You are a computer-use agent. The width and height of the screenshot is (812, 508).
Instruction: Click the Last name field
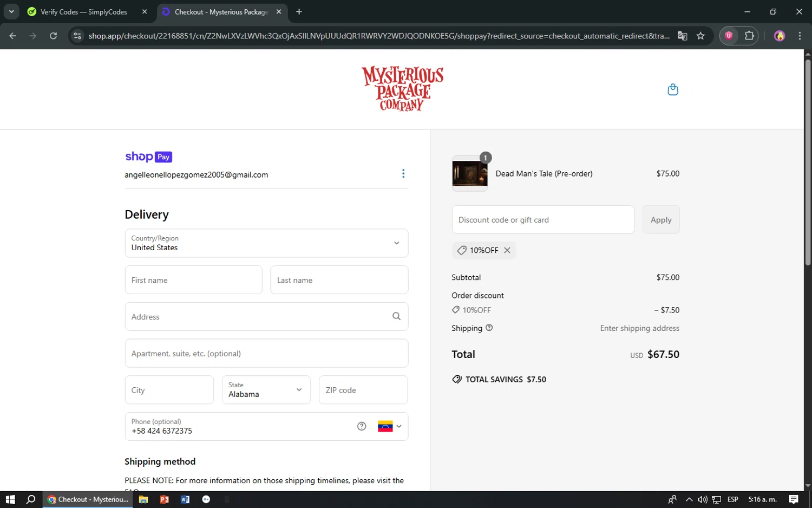tap(339, 280)
